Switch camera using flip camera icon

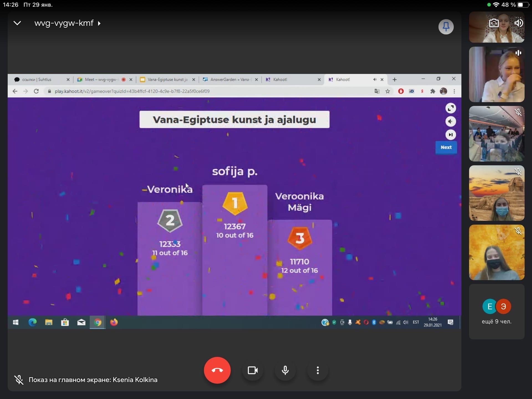(494, 23)
